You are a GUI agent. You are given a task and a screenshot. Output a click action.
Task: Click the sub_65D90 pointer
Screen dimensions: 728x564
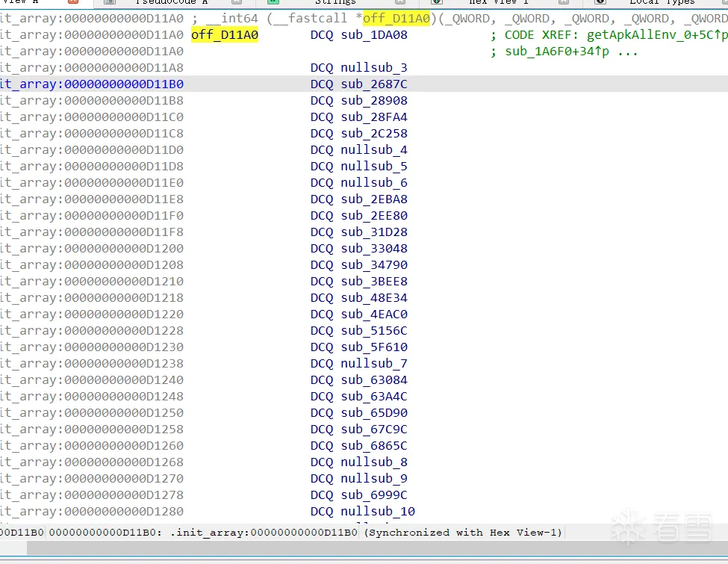coord(374,413)
